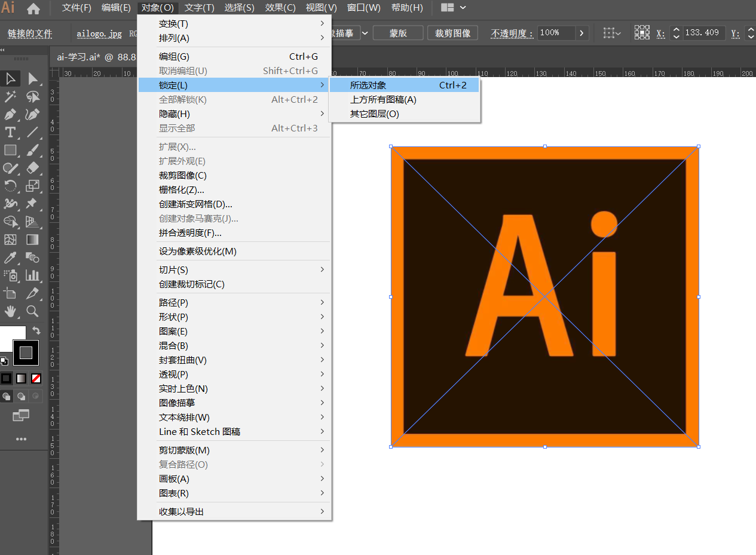Switch to Draw Normal mode
Screen dimensions: 756x555
tap(6, 396)
